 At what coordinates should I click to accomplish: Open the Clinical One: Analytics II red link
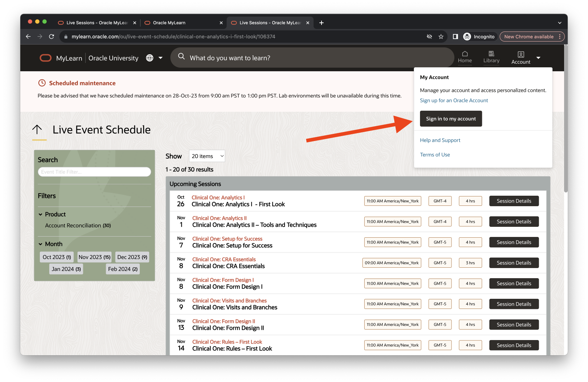[x=219, y=218]
